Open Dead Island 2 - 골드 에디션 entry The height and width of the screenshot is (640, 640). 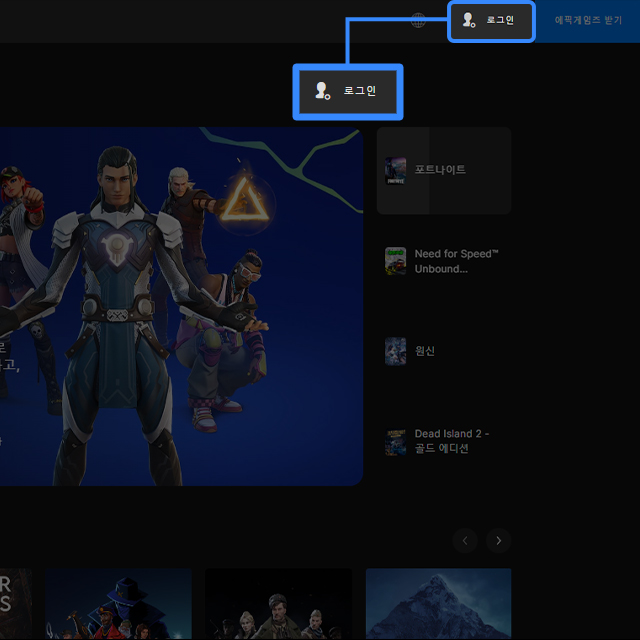[452, 441]
